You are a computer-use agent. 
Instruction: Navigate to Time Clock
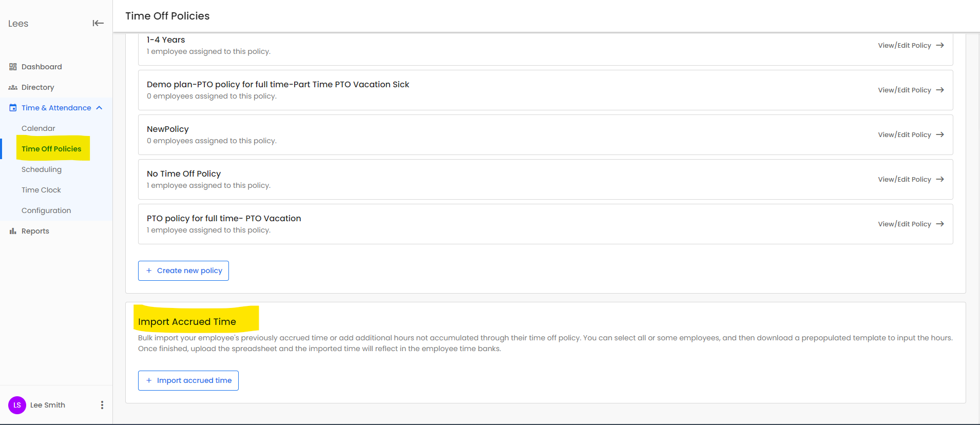point(41,190)
